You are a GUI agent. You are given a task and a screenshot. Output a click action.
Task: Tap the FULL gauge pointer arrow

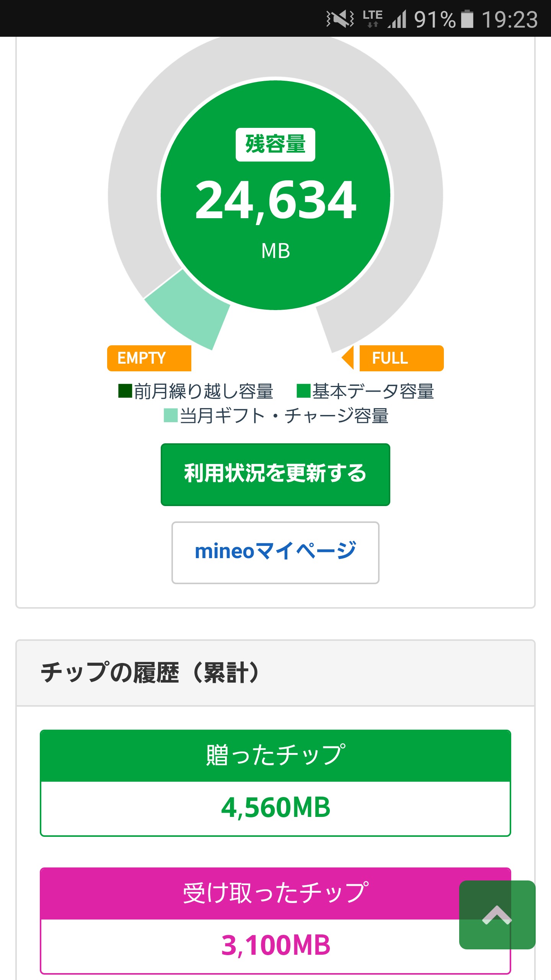(348, 358)
